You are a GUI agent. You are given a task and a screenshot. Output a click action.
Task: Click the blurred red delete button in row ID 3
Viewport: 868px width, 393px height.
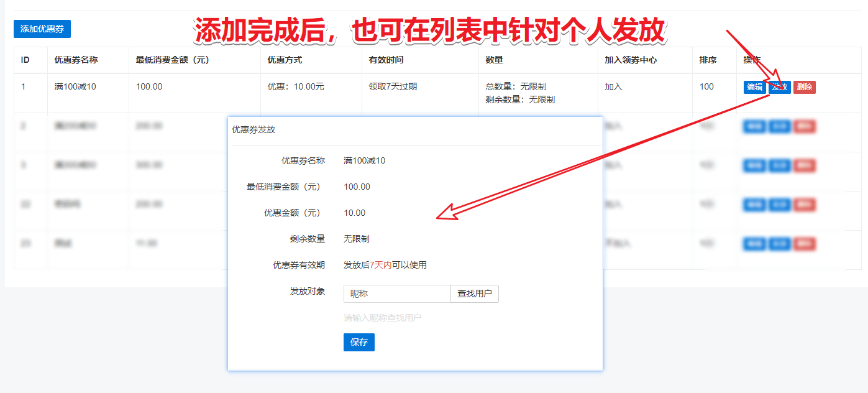pos(804,165)
